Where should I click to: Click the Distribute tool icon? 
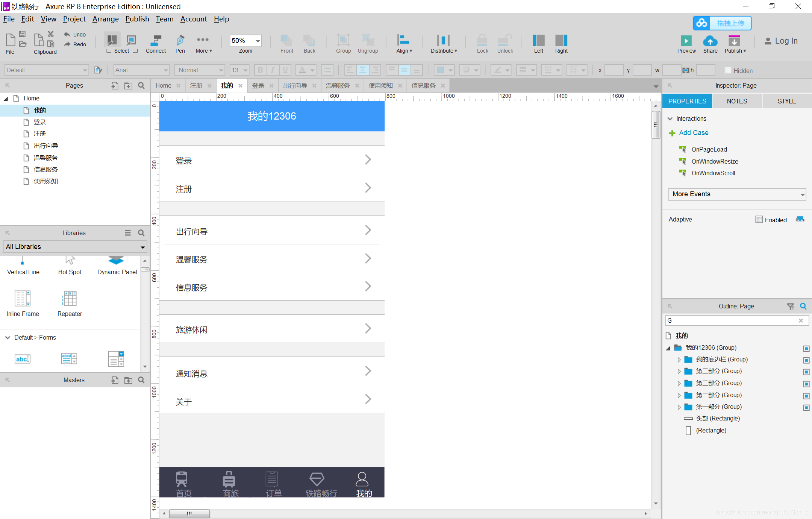(x=443, y=41)
